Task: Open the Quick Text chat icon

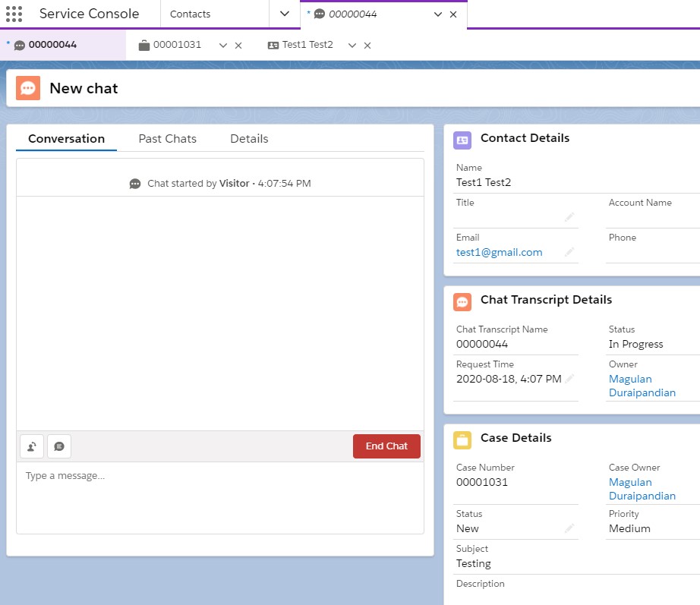Action: click(58, 446)
